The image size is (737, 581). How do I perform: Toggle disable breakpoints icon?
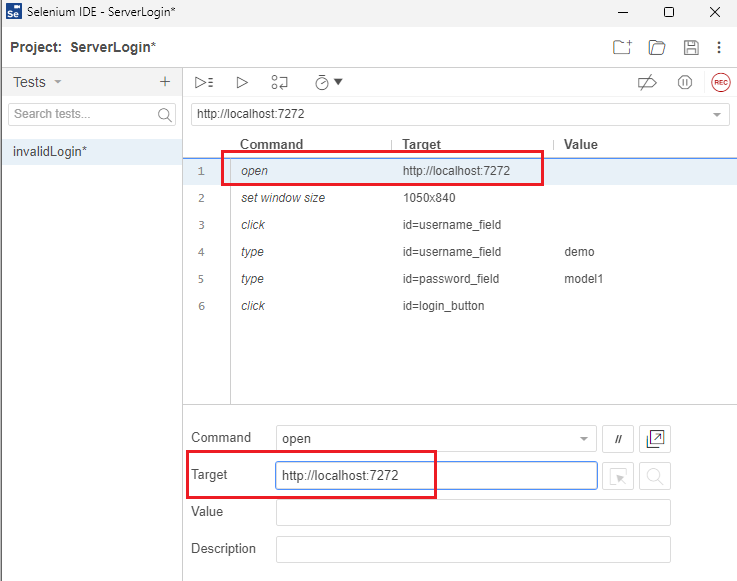[x=647, y=83]
